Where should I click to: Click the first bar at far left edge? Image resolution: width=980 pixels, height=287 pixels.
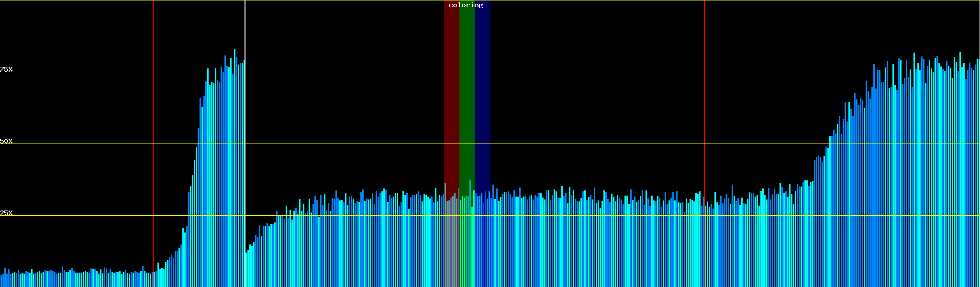point(1,281)
